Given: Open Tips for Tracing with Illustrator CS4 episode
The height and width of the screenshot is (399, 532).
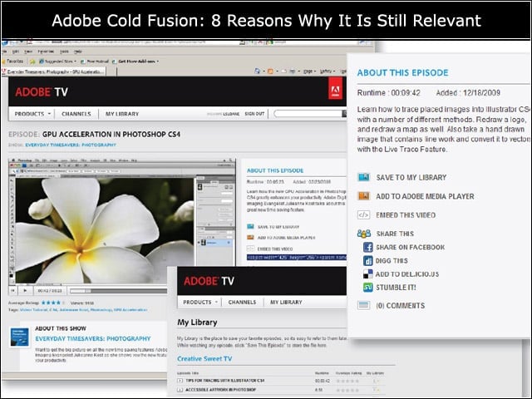Looking at the screenshot, I should (x=225, y=381).
